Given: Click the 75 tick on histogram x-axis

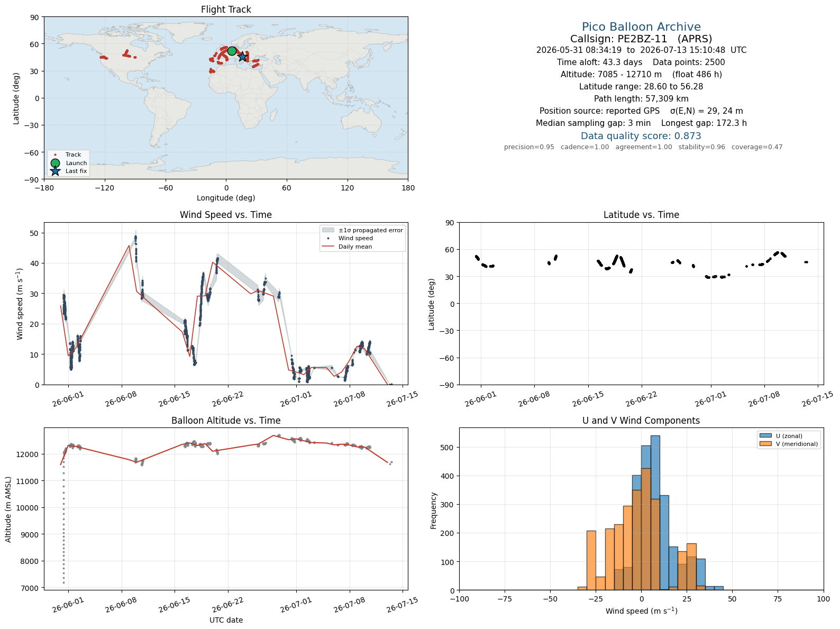Looking at the screenshot, I should tap(778, 599).
